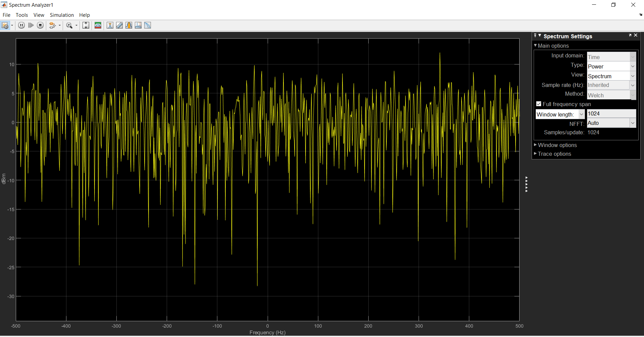
Task: Close the Spectrum Settings panel
Action: [636, 35]
